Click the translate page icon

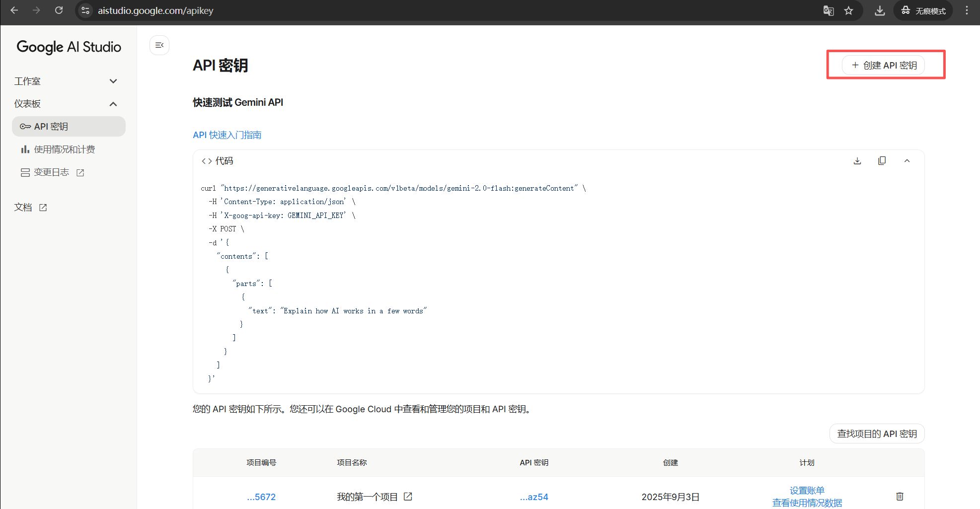click(829, 10)
